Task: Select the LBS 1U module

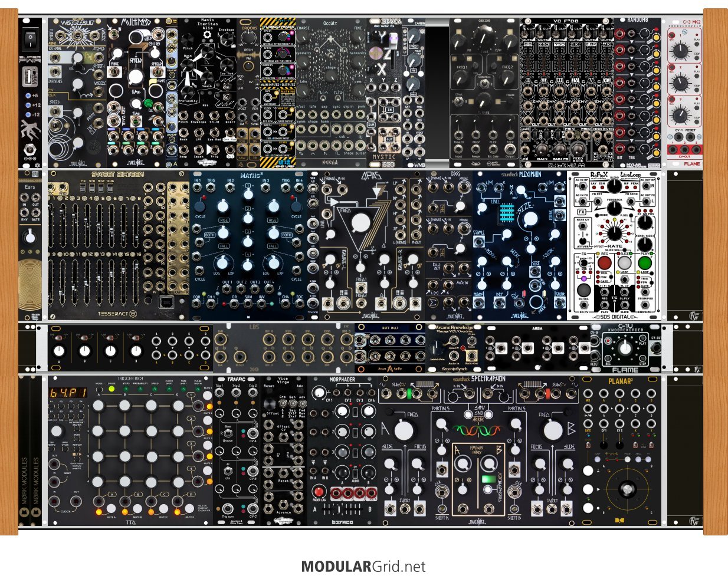Action: coord(284,348)
